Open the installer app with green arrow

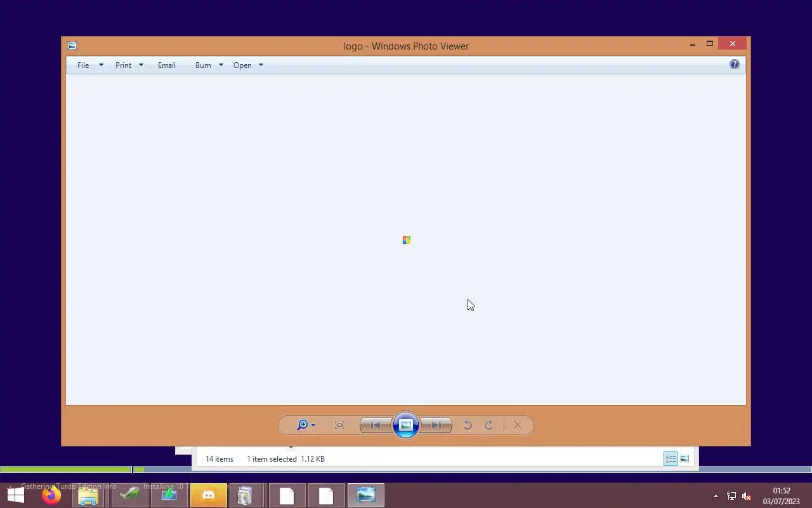pos(169,495)
